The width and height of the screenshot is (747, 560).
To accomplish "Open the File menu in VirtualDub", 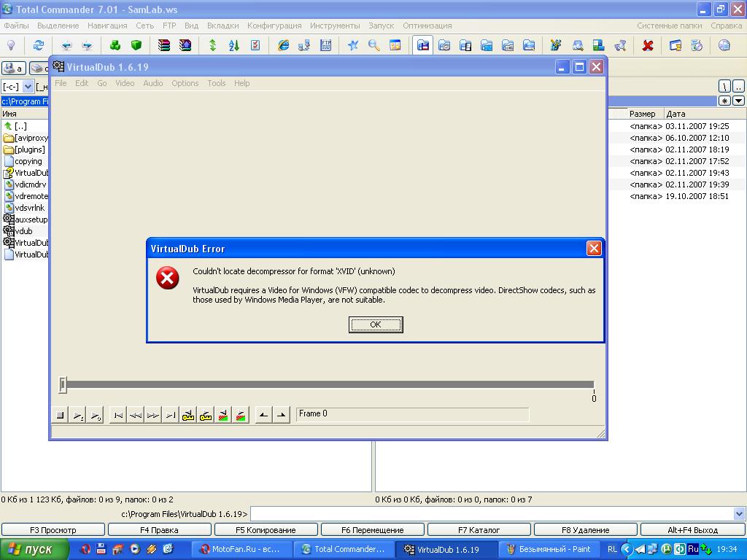I will tap(61, 83).
